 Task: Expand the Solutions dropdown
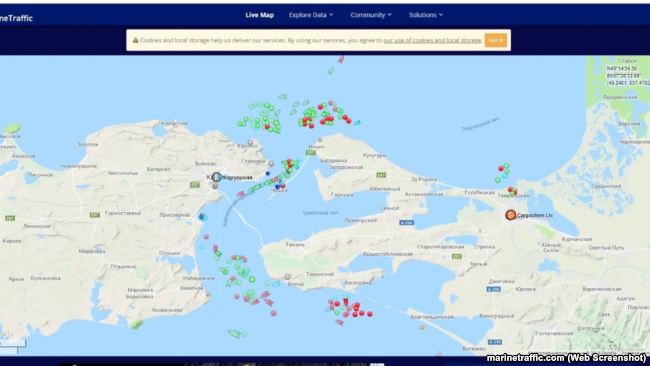point(426,15)
